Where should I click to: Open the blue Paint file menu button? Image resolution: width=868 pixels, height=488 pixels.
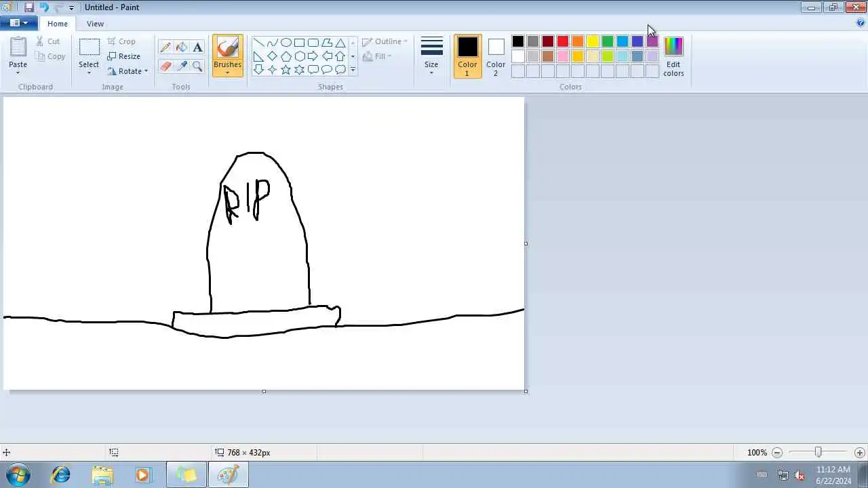(x=19, y=23)
